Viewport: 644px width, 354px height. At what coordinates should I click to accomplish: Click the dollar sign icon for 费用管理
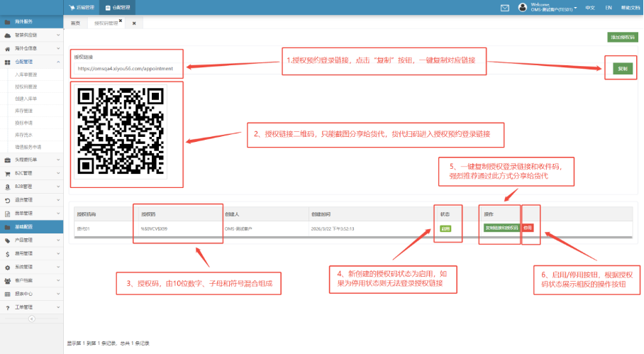tap(7, 253)
